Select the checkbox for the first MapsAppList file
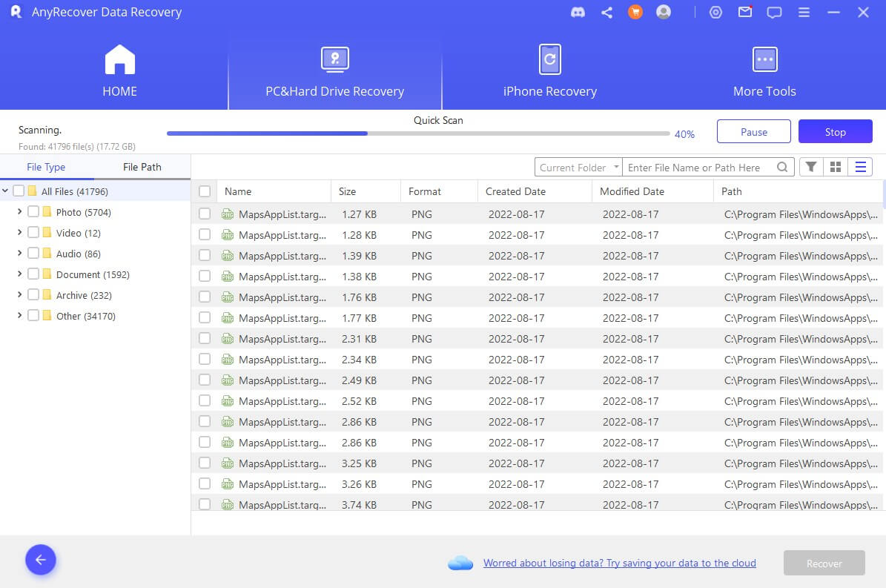This screenshot has height=588, width=886. pyautogui.click(x=205, y=212)
